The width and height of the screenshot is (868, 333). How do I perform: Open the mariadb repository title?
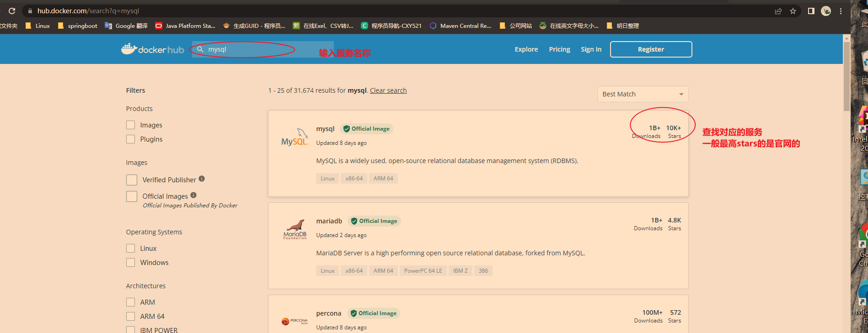pyautogui.click(x=329, y=221)
